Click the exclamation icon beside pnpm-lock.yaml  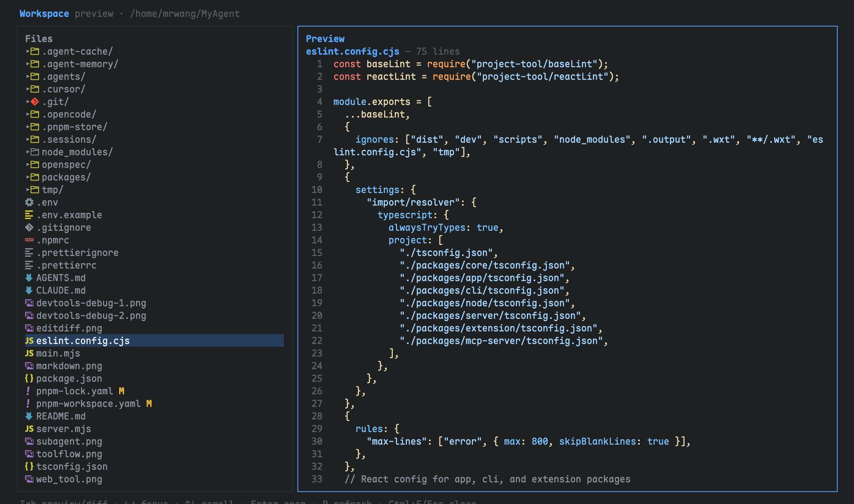pos(28,391)
